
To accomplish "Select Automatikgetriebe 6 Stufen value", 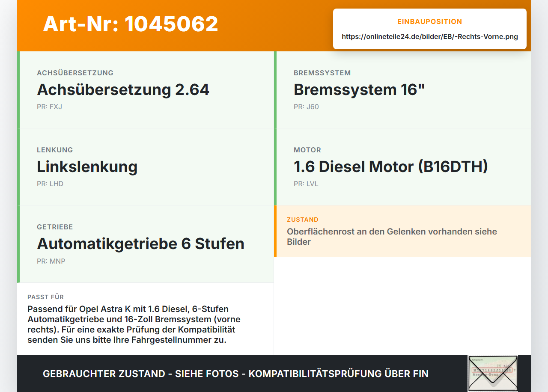I will pos(141,244).
